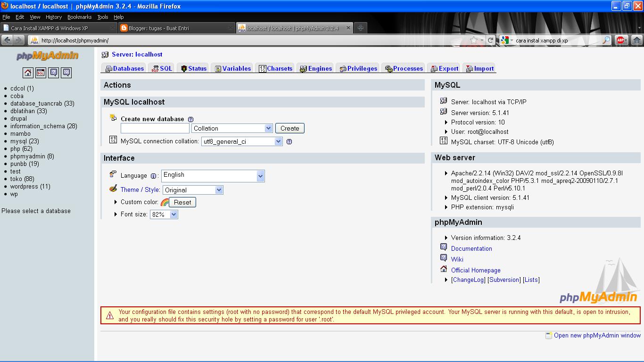644x362 pixels.
Task: Click the Official Homepage house icon
Action: [x=443, y=269]
